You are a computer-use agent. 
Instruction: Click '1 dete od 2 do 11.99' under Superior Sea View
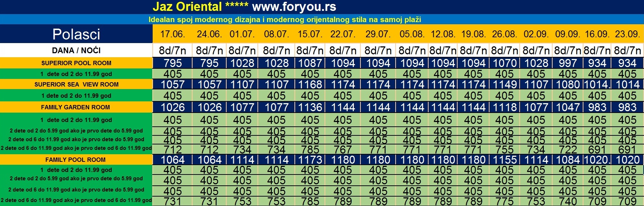coord(76,96)
